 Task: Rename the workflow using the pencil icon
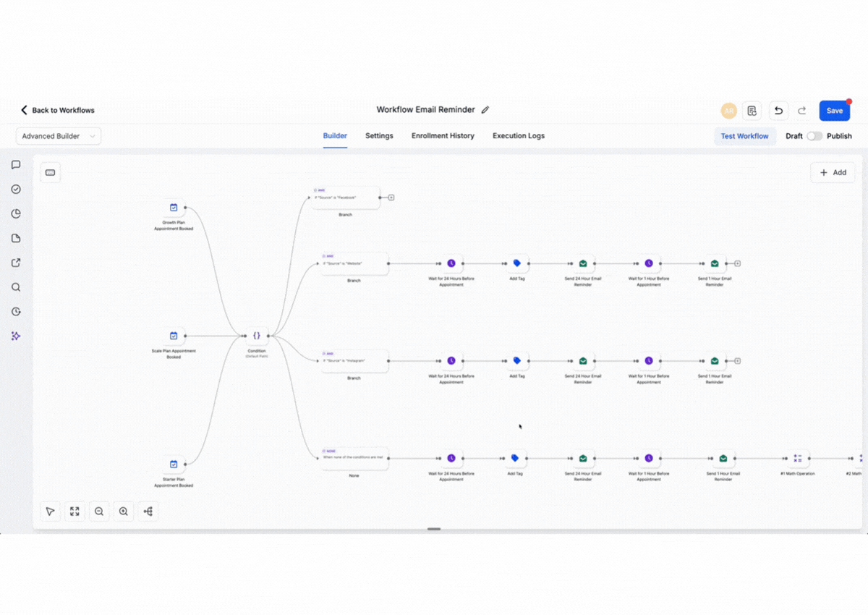(485, 109)
